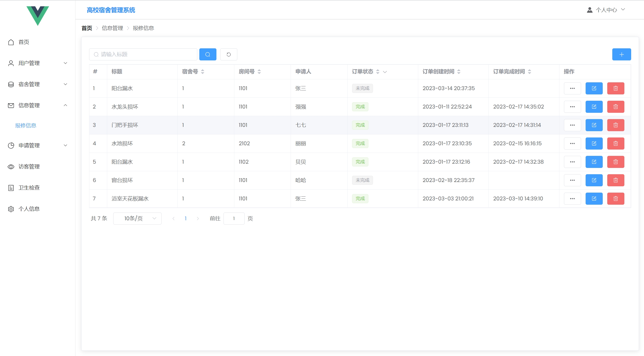Click the blue plus add button
This screenshot has width=644, height=356.
click(621, 54)
